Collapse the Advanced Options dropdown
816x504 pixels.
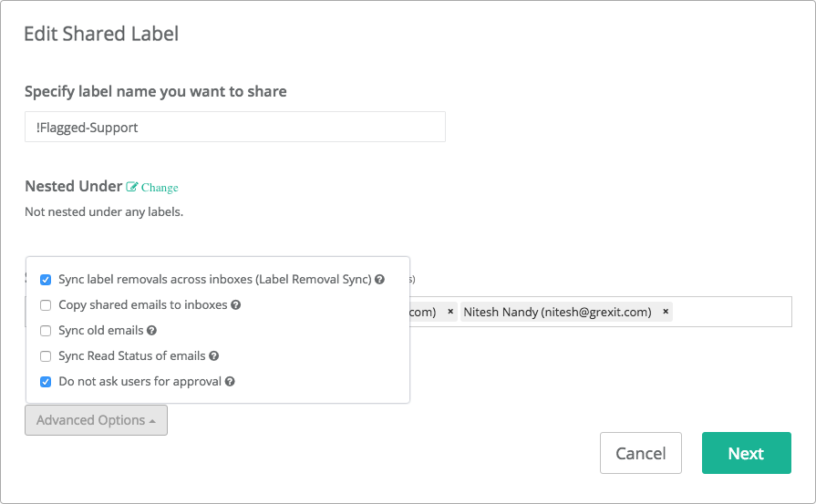pos(97,420)
